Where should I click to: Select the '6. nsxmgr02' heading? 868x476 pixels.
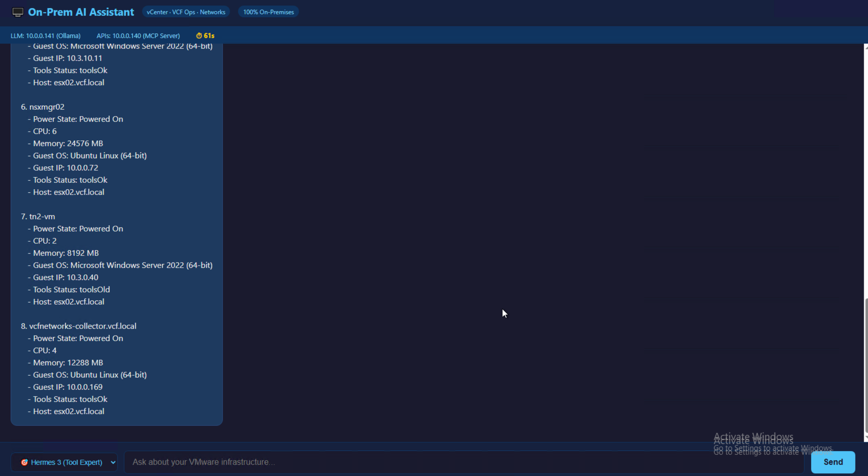(43, 107)
